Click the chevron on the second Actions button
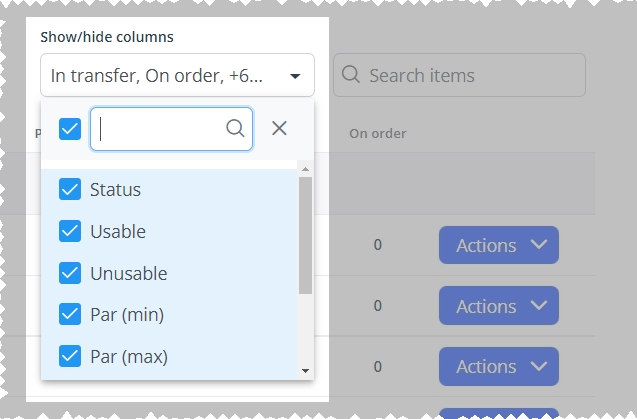This screenshot has width=637, height=419. (x=539, y=306)
